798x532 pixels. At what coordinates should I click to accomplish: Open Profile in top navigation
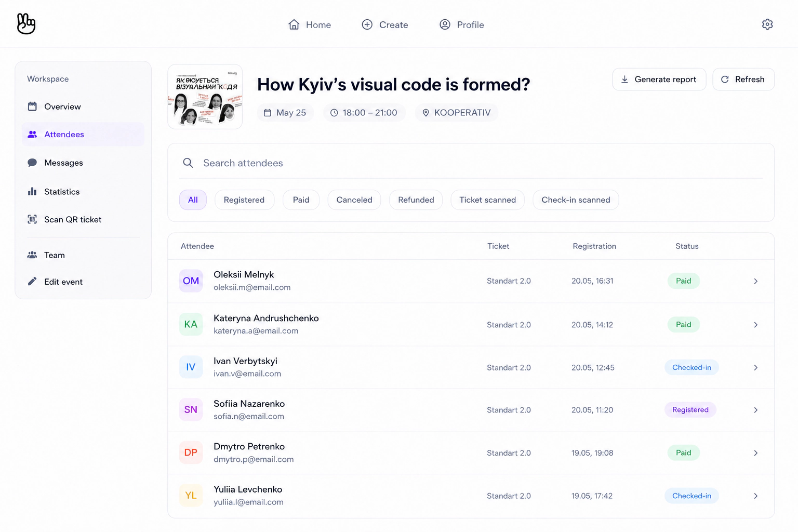point(461,25)
